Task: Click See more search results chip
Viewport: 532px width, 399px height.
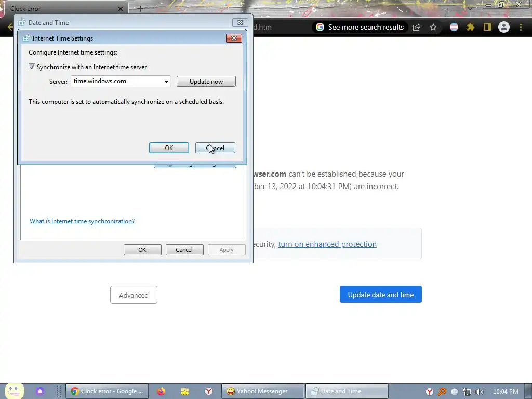Action: (360, 27)
